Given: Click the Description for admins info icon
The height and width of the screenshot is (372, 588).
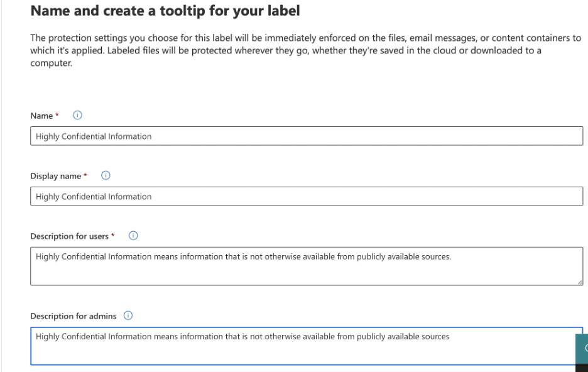Looking at the screenshot, I should (126, 315).
